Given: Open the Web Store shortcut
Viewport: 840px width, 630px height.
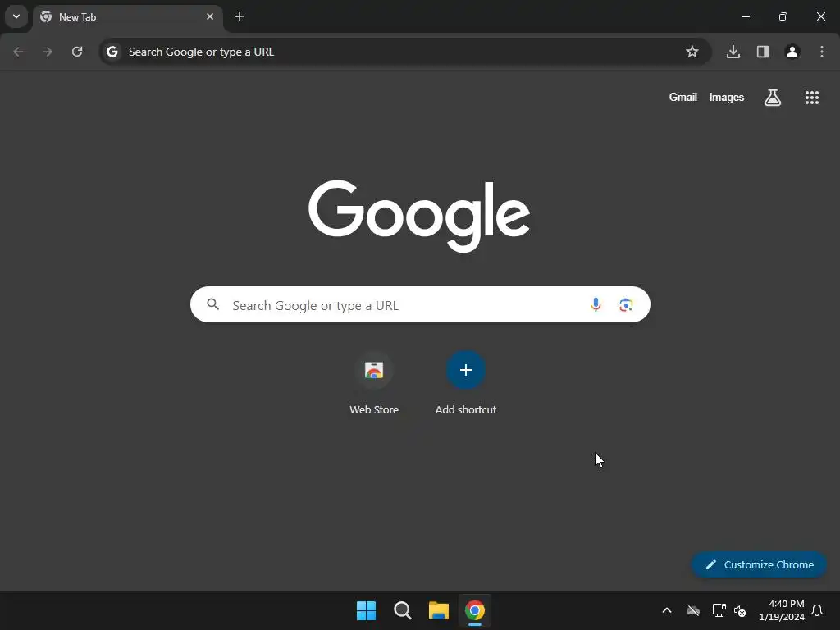Looking at the screenshot, I should click(374, 384).
